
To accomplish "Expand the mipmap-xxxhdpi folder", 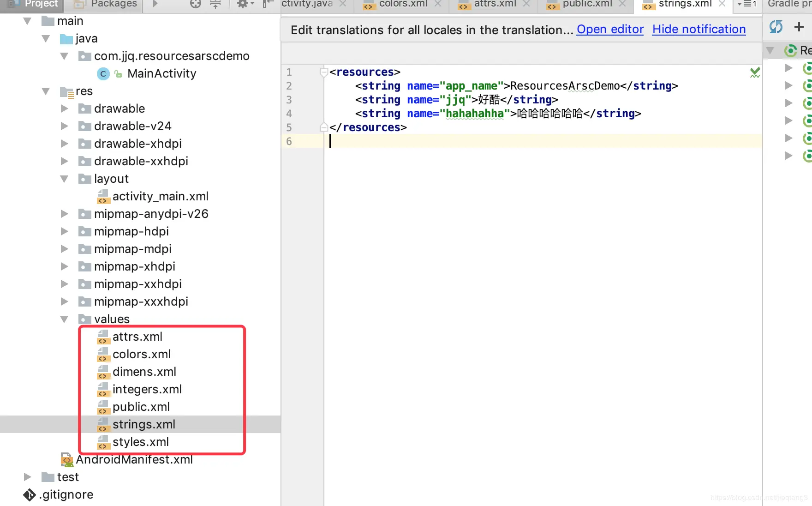I will click(64, 302).
